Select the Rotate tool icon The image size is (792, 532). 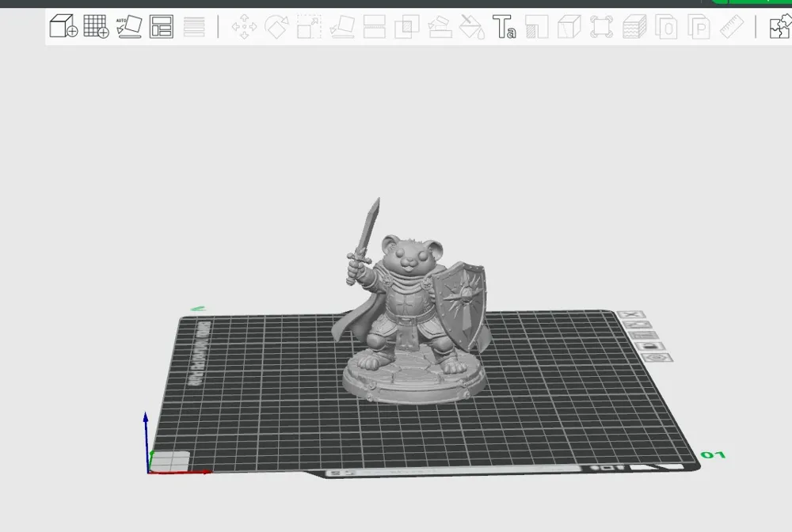[276, 26]
